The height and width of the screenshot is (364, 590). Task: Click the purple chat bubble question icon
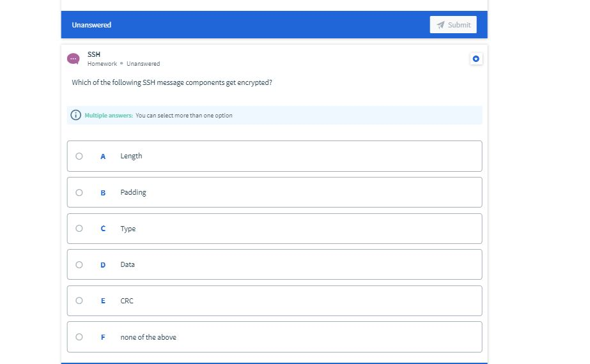[74, 59]
